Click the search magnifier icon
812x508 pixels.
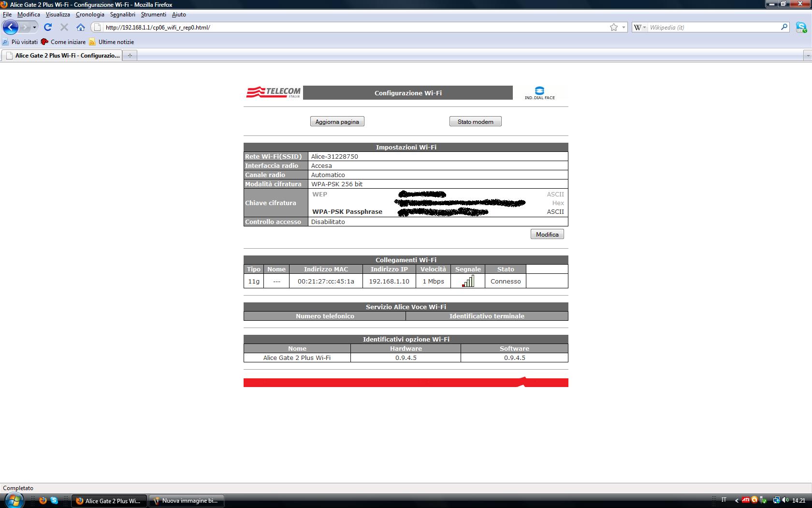coord(784,27)
